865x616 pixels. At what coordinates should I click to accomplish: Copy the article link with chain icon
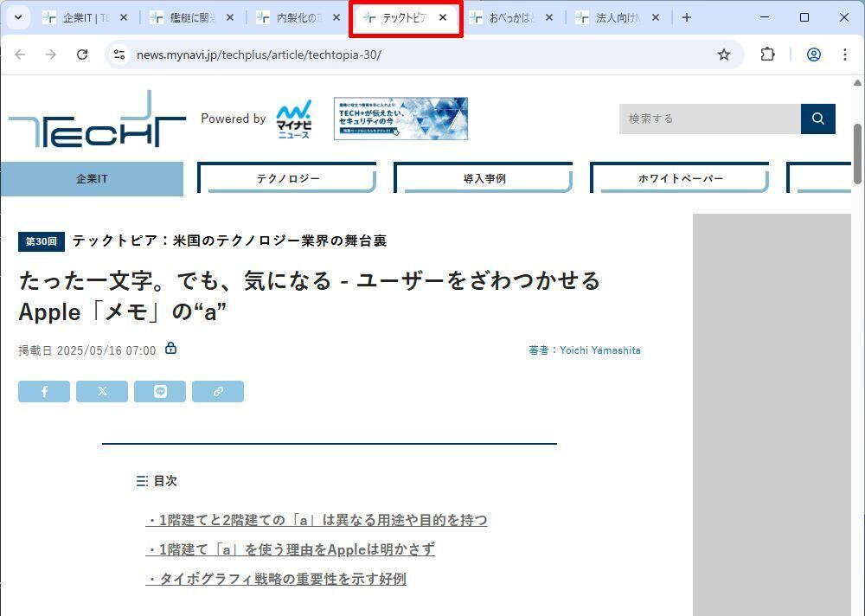[218, 391]
